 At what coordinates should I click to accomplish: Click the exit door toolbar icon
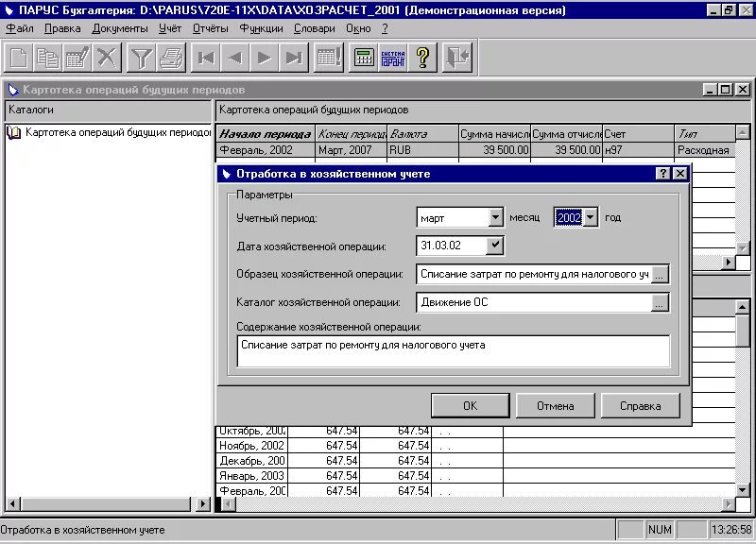pos(457,58)
